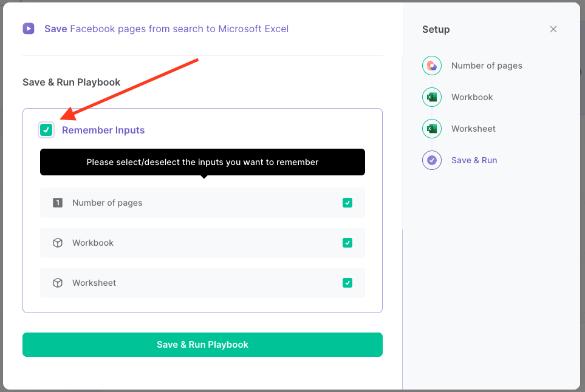Viewport: 585px width, 392px height.
Task: Click the Worksheet Excel step icon
Action: 432,129
